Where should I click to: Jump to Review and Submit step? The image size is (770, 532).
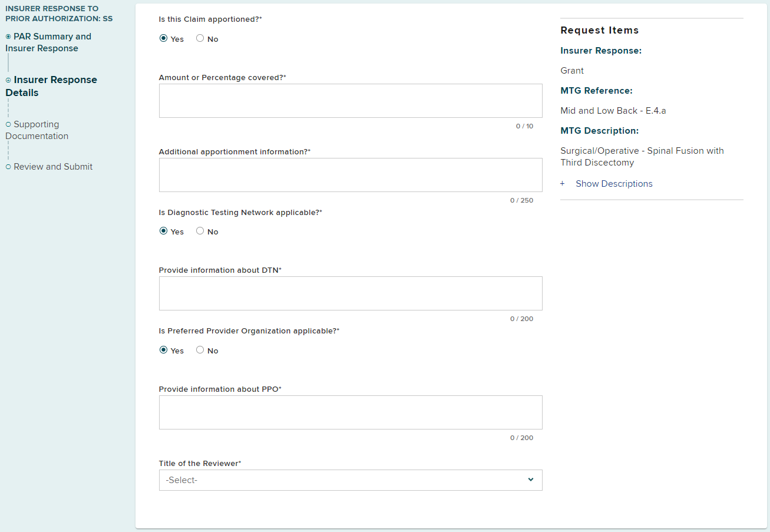(x=53, y=167)
